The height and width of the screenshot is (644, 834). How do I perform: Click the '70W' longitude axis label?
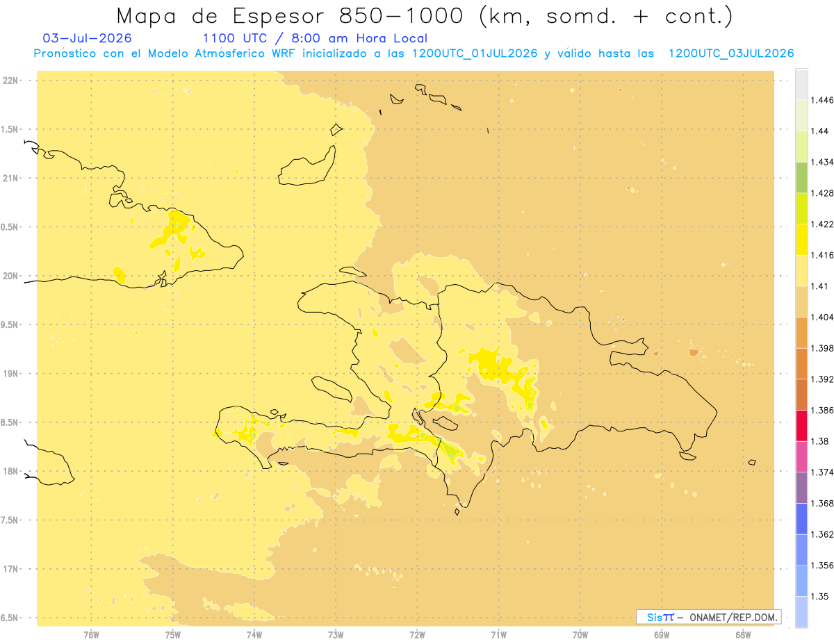[580, 634]
